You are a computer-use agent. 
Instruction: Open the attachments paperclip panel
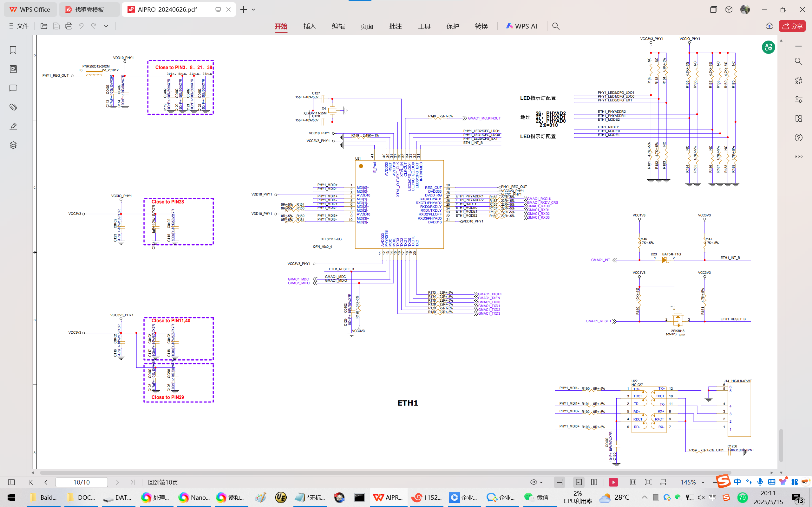13,107
